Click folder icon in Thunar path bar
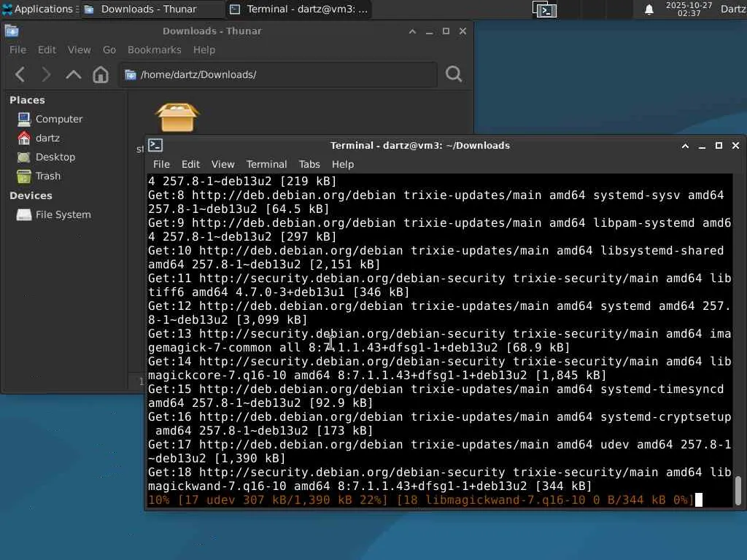Image resolution: width=747 pixels, height=560 pixels. coord(131,75)
